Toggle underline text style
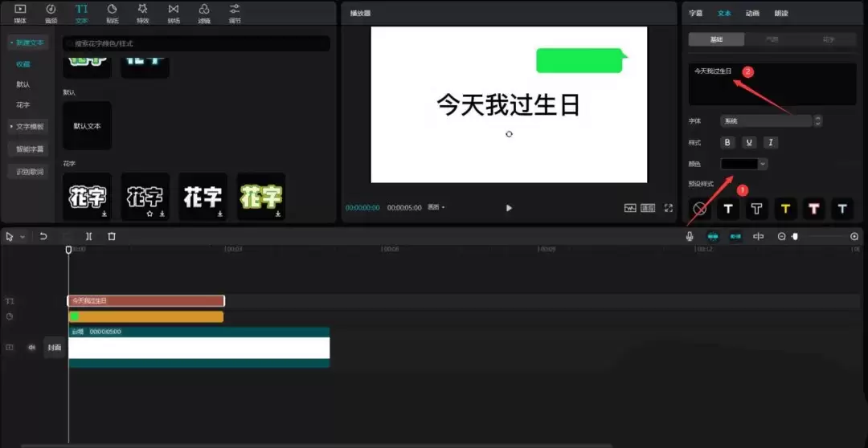Image resolution: width=868 pixels, height=448 pixels. coord(749,143)
